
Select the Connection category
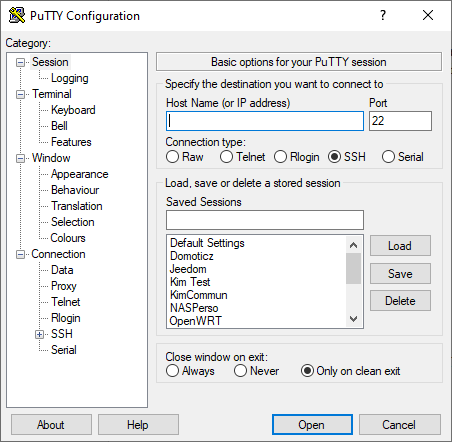(x=58, y=254)
